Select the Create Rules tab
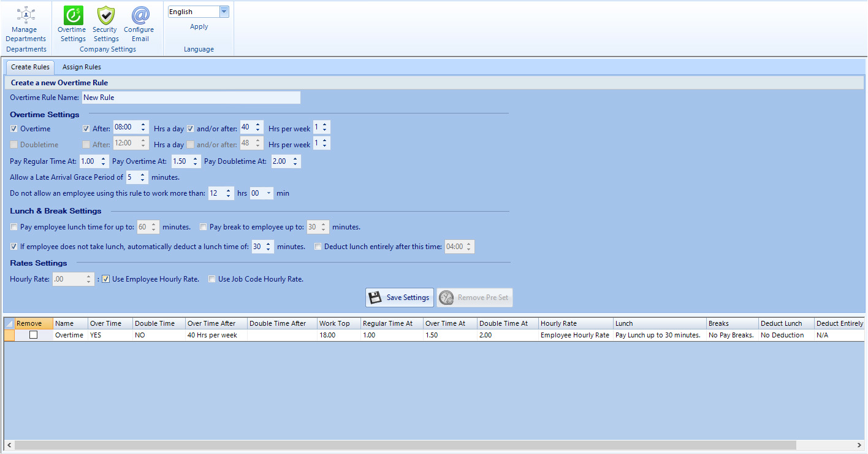This screenshot has width=868, height=454. pos(30,67)
